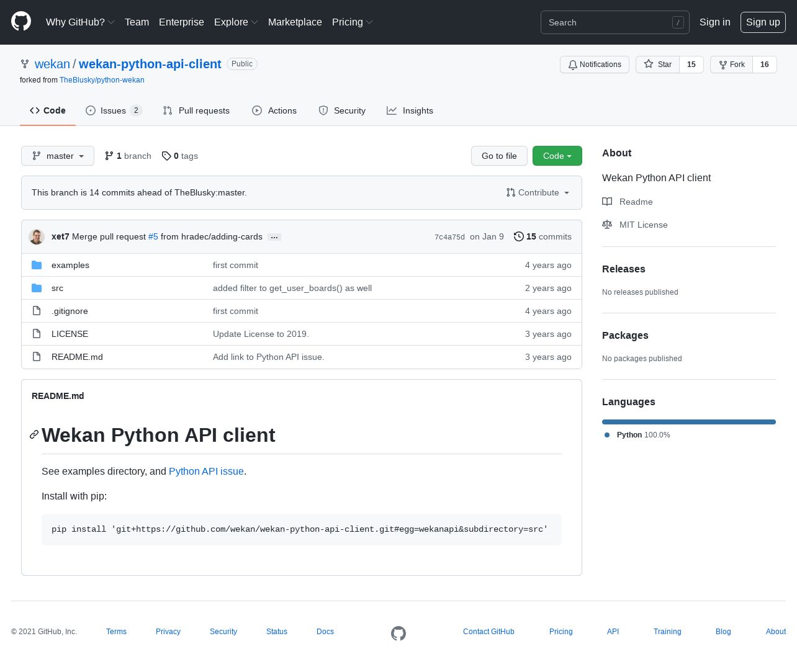Open commit hash 7c4a75d
This screenshot has width=797, height=672.
(x=449, y=237)
